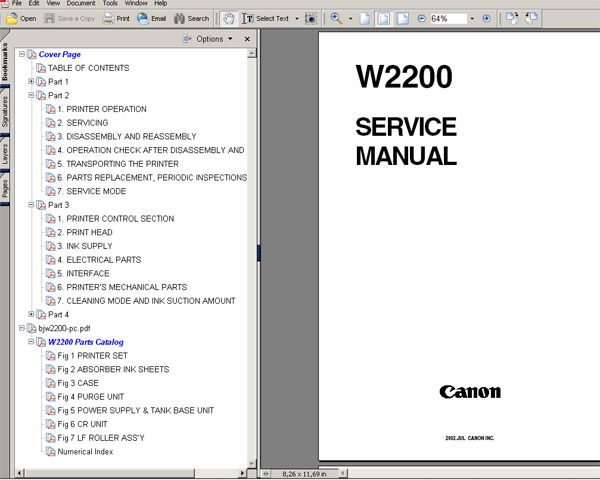600x480 pixels.
Task: Click bookmarks horizontal scroll left arrow
Action: (x=19, y=473)
